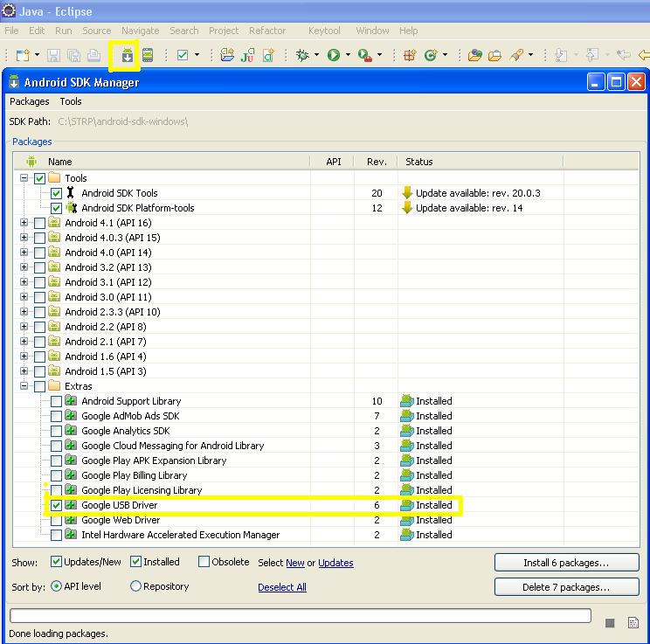Click the Save icon in Eclipse toolbar
This screenshot has height=644, width=650.
tap(53, 55)
